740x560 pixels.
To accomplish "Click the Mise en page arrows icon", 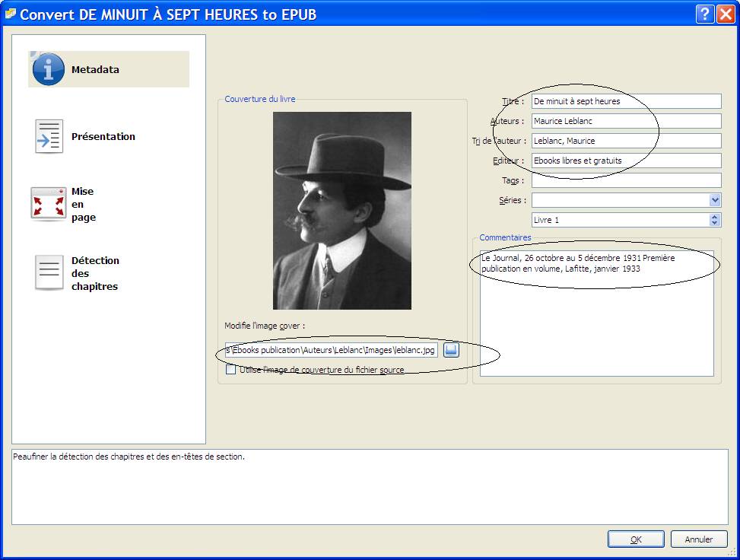I will click(x=49, y=205).
